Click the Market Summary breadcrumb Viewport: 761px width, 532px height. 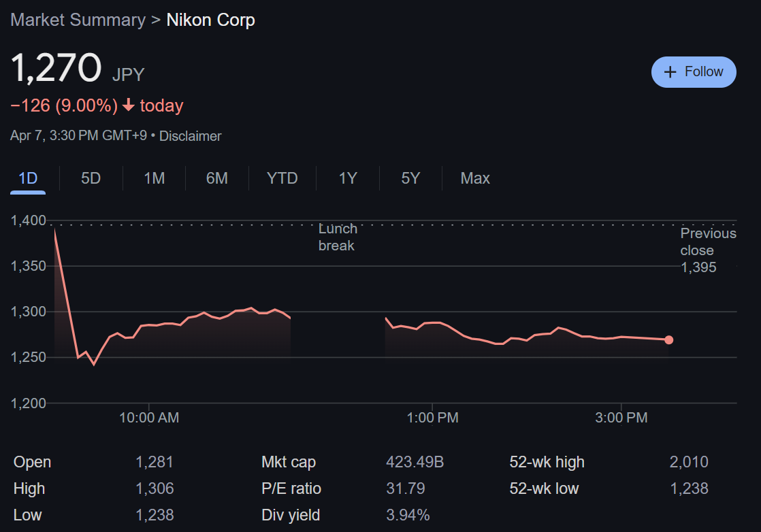78,20
